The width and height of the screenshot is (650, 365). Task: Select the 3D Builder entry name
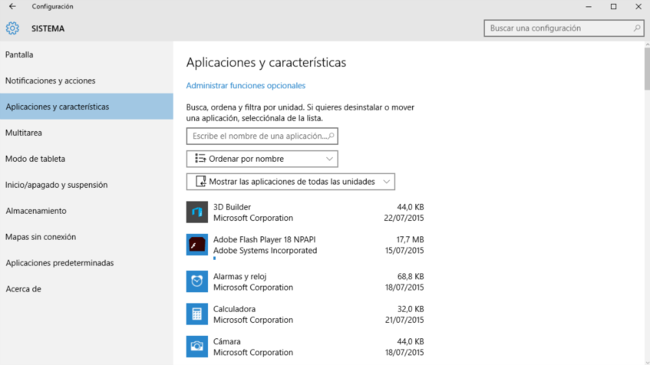232,207
